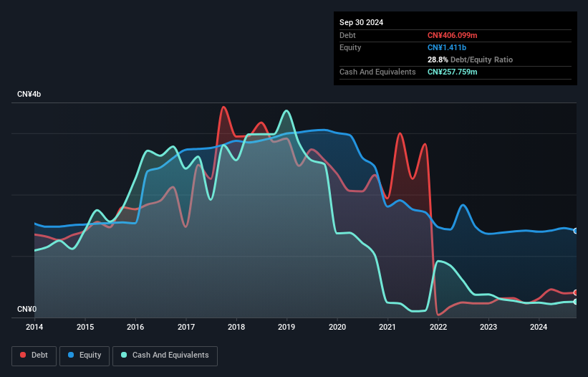Click the 2023 x-axis label
The width and height of the screenshot is (588, 377).
pos(488,327)
